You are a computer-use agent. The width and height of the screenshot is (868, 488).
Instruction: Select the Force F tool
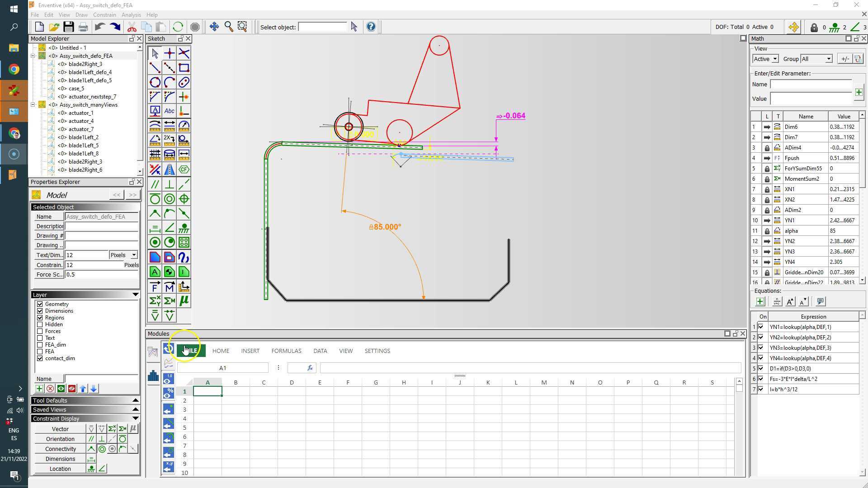coord(155,286)
